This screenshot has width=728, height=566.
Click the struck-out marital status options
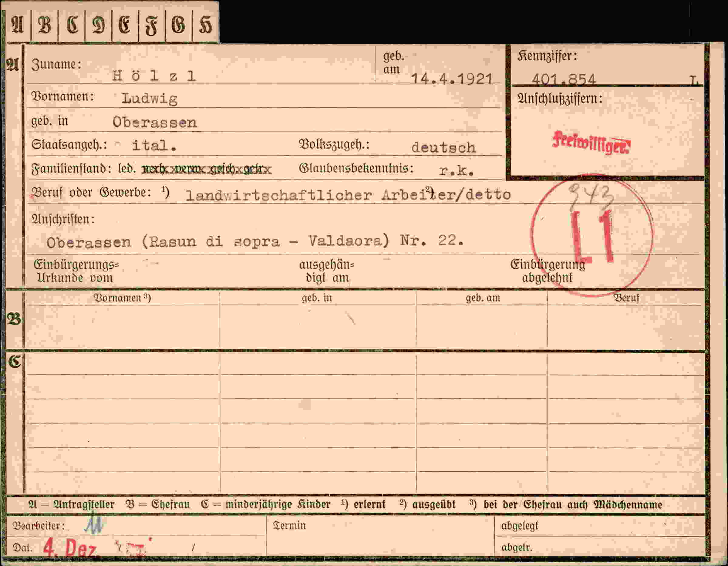(x=207, y=169)
